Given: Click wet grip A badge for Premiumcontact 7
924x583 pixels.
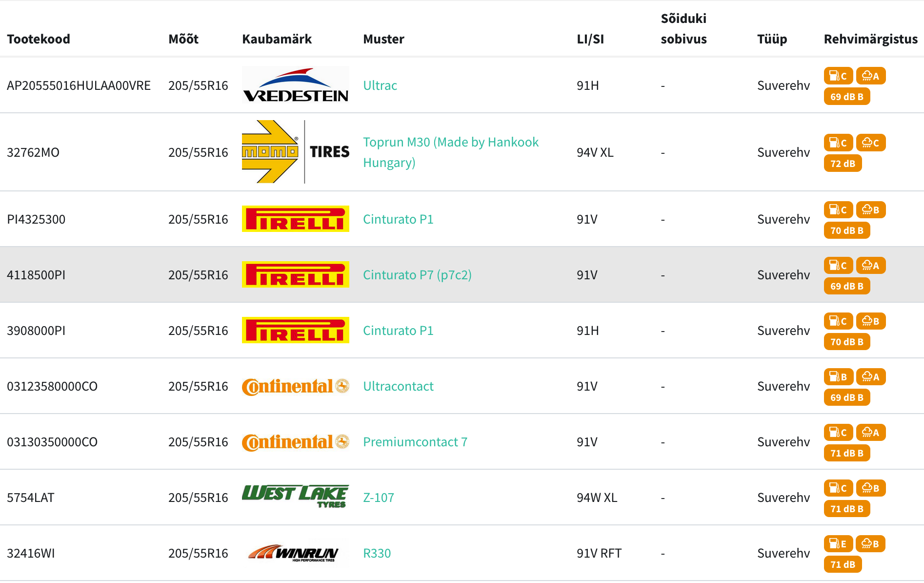Looking at the screenshot, I should [870, 432].
